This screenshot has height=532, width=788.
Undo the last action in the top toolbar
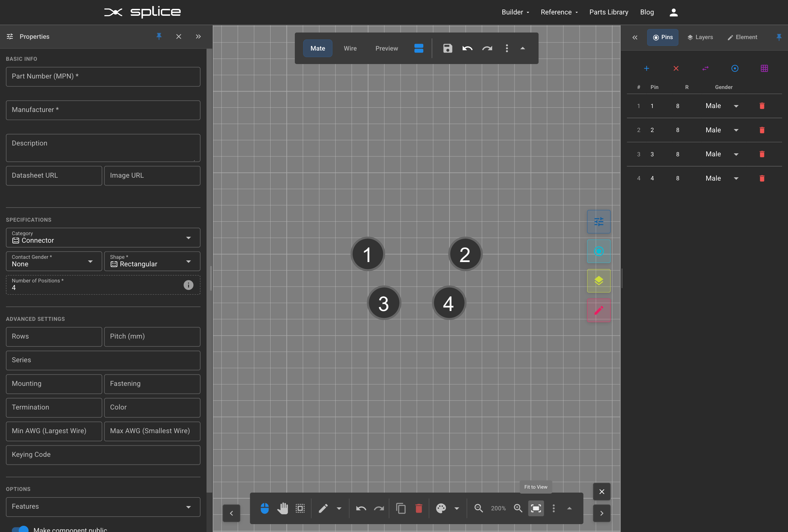pos(467,49)
